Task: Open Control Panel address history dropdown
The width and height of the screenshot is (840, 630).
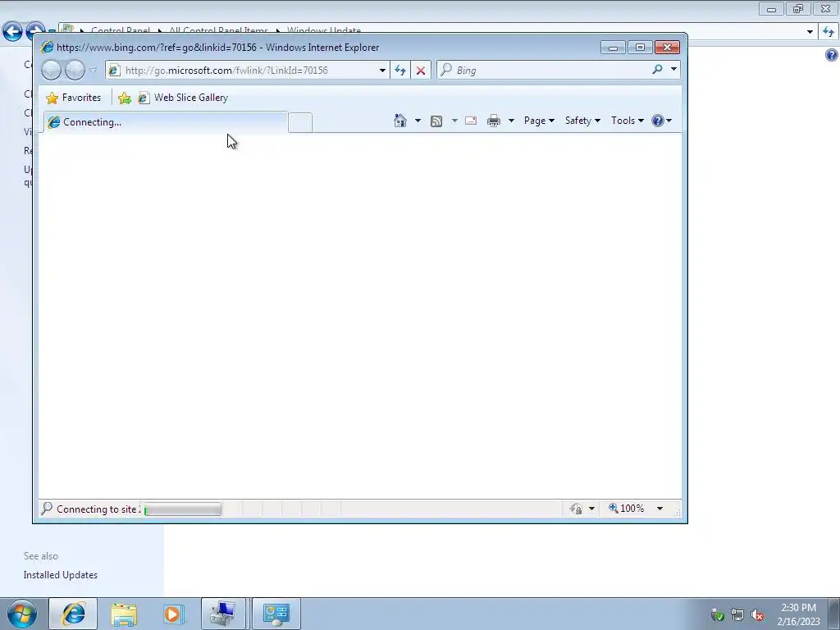Action: point(810,32)
